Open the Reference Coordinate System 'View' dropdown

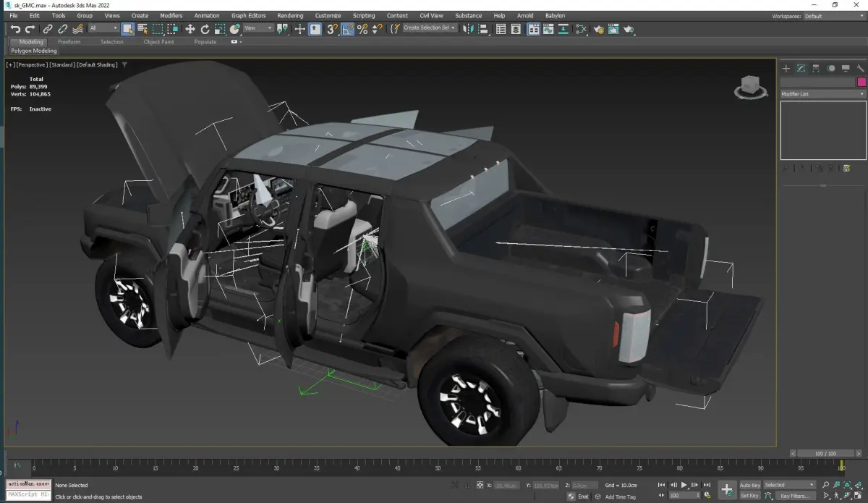(x=258, y=28)
